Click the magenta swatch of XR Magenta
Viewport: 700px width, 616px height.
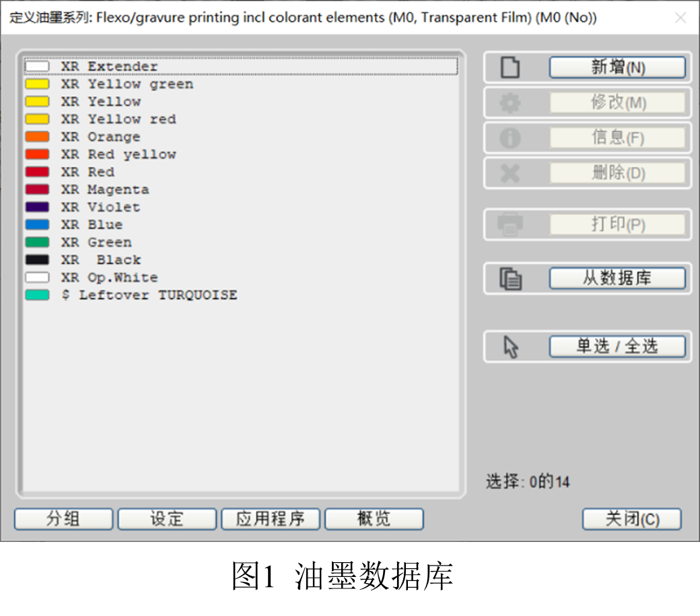click(x=37, y=189)
